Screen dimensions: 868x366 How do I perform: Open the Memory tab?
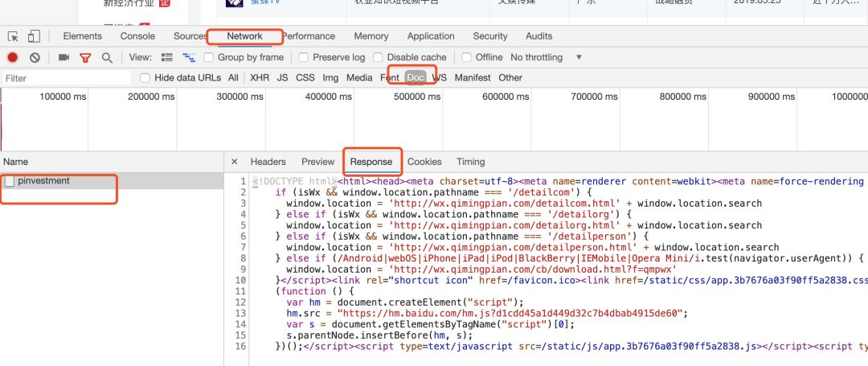[x=371, y=36]
